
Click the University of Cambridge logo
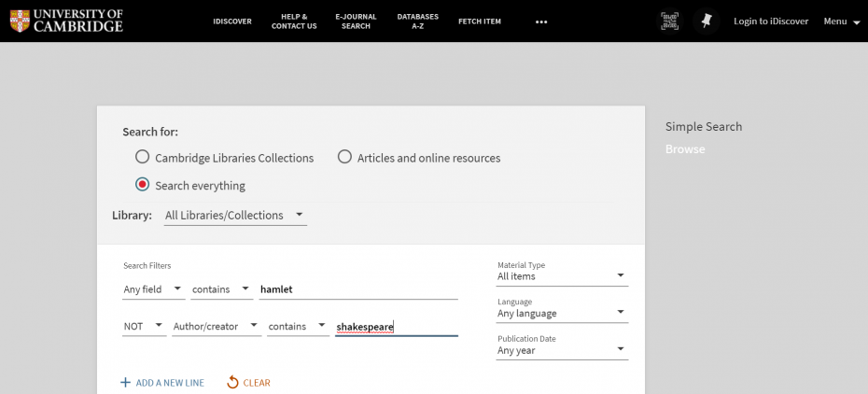point(66,21)
